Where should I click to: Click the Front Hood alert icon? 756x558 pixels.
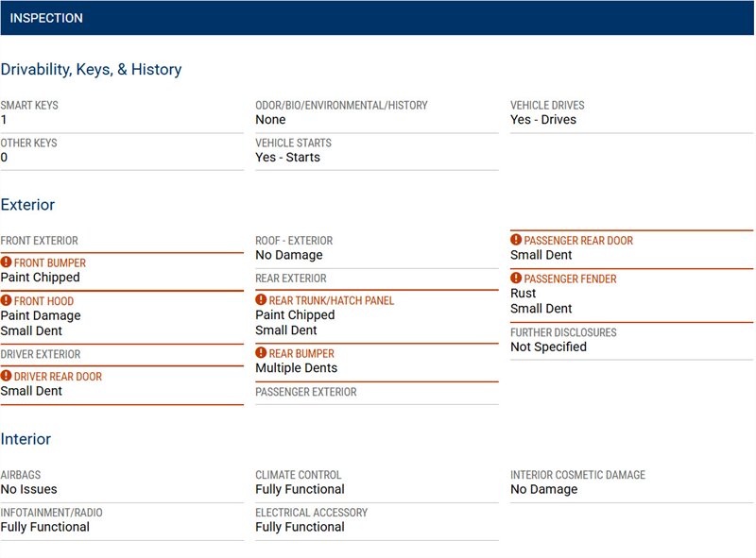6,300
